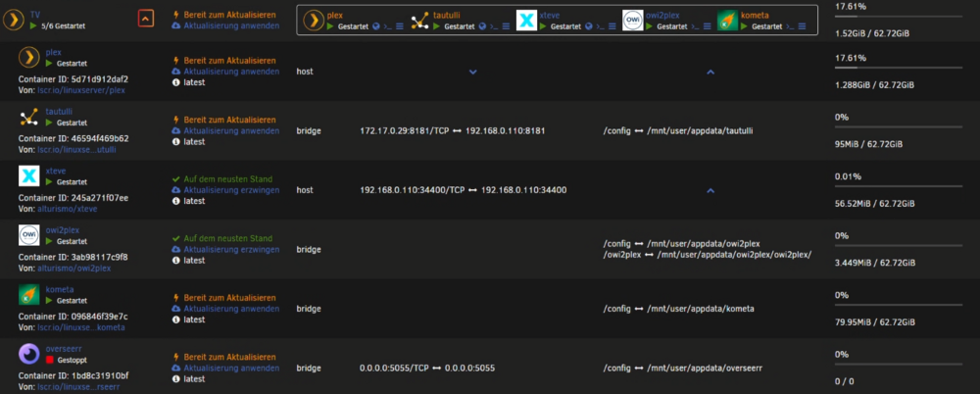Open the xteve container name link in list
Screen dimensions: 980x394
pyautogui.click(x=56, y=171)
